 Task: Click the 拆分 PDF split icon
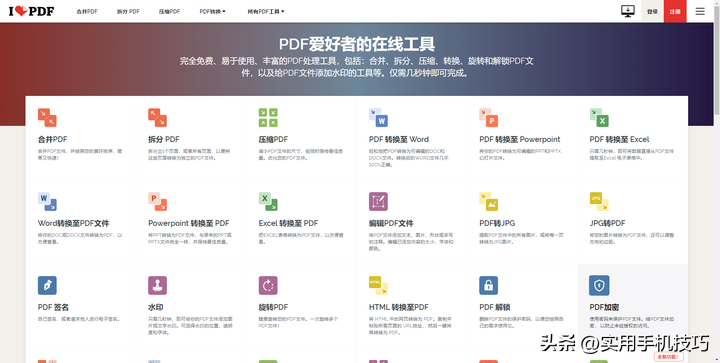coord(158,117)
